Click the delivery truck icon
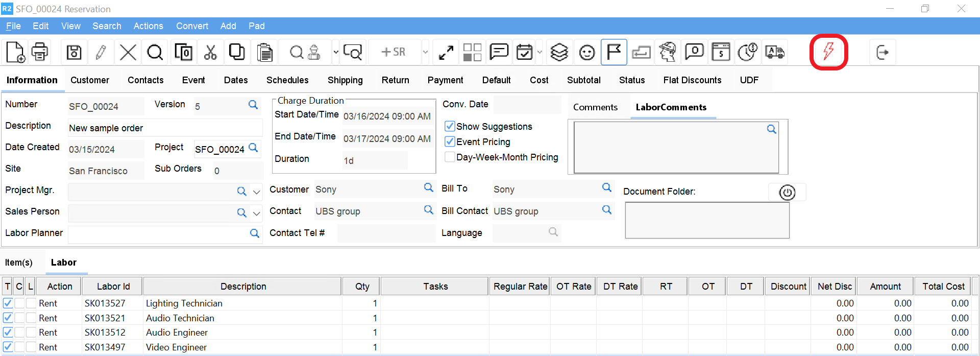The width and height of the screenshot is (980, 356). coord(774,52)
